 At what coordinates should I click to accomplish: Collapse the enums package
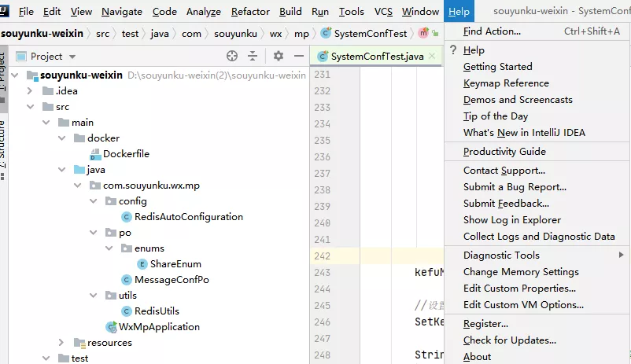[109, 248]
